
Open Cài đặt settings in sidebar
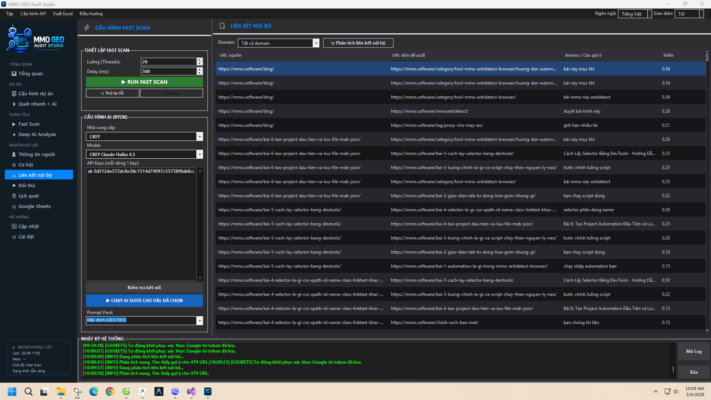click(26, 236)
